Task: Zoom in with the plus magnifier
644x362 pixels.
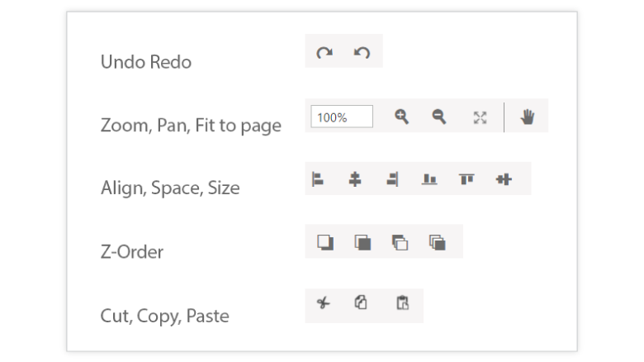Action: (401, 117)
